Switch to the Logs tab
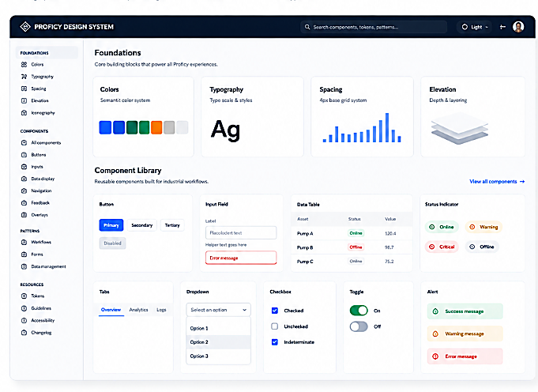This screenshot has height=392, width=538. (161, 310)
